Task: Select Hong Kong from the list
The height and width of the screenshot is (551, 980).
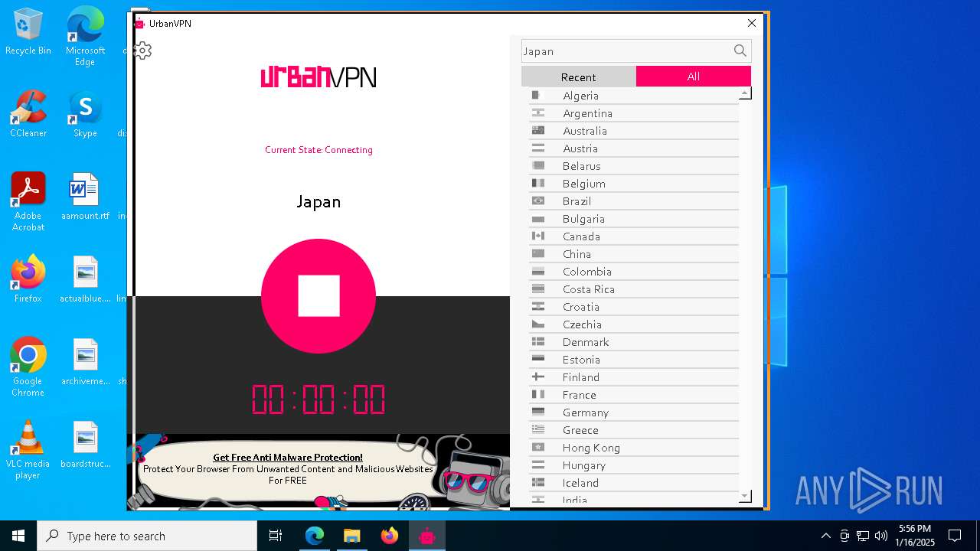Action: click(634, 448)
